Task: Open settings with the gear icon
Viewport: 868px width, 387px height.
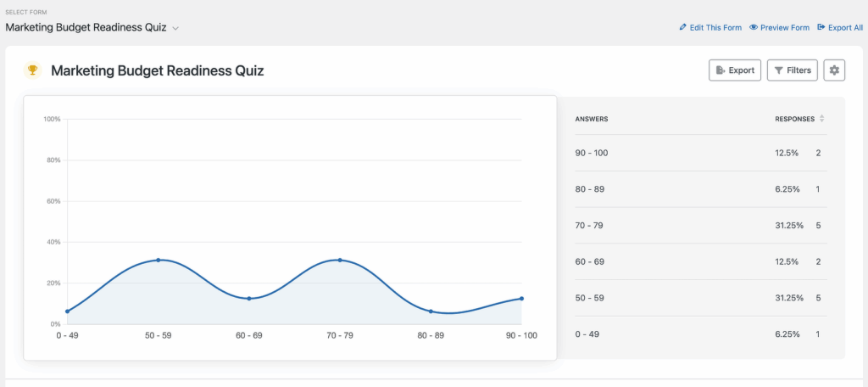Action: [834, 70]
